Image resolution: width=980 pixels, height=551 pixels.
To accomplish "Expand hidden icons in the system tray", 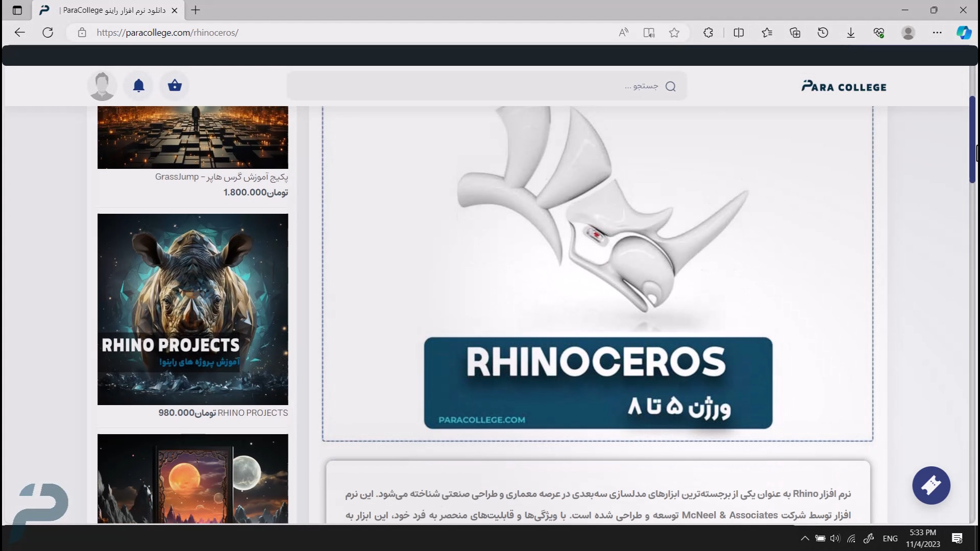I will [x=805, y=538].
